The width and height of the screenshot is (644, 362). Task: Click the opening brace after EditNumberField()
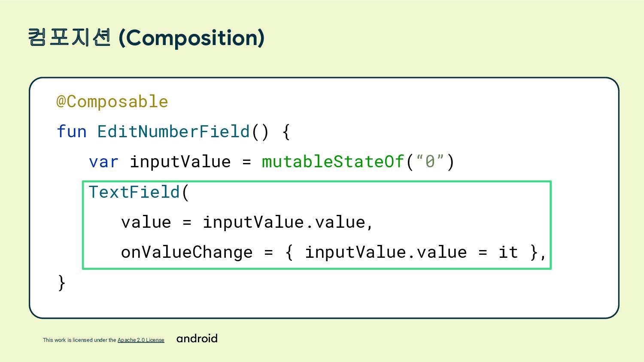pos(286,132)
